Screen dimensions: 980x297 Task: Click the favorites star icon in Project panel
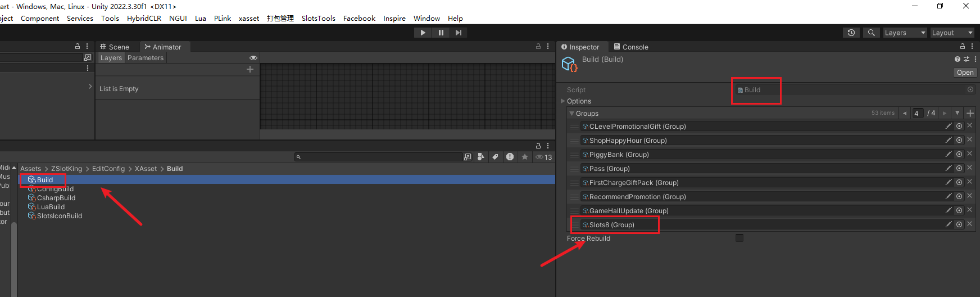click(525, 157)
